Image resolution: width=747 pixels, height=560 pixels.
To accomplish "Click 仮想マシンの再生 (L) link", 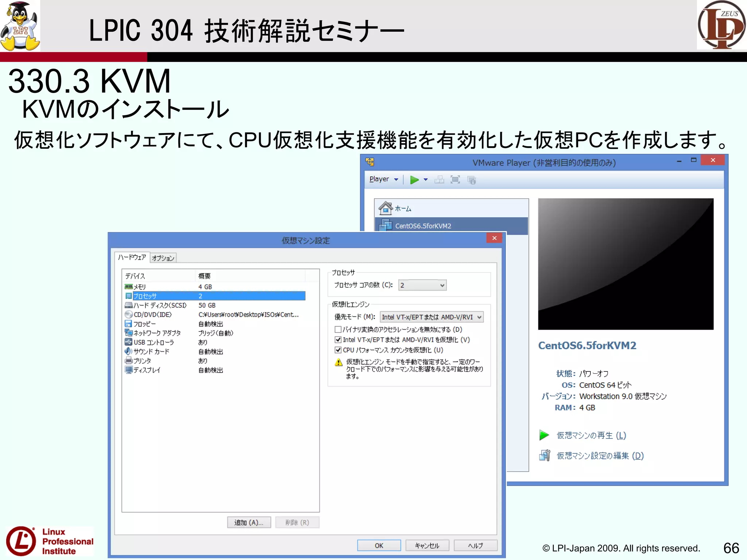I will [x=591, y=435].
